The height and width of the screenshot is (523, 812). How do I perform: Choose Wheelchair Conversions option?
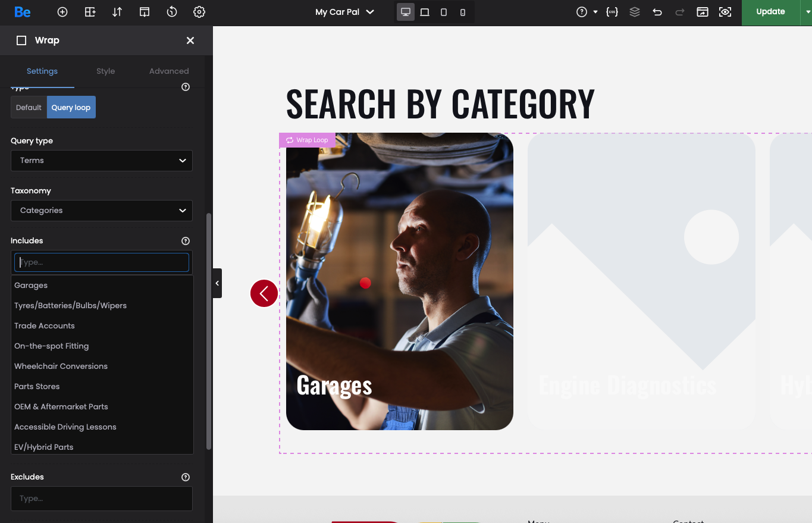pos(102,367)
